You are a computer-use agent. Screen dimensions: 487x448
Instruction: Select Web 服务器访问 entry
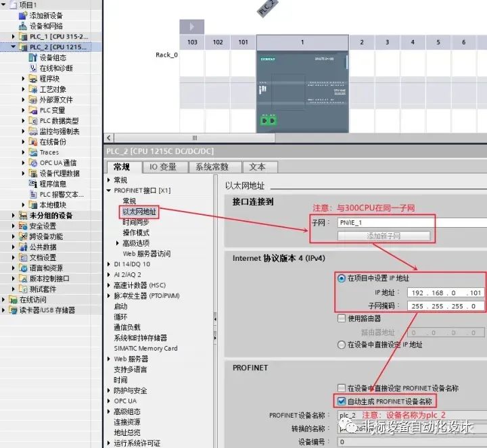[147, 253]
